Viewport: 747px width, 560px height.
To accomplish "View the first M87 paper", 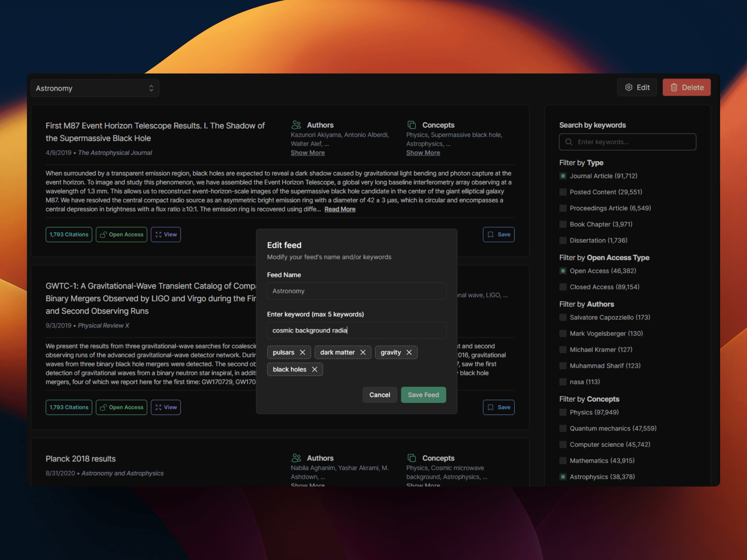I will (166, 234).
